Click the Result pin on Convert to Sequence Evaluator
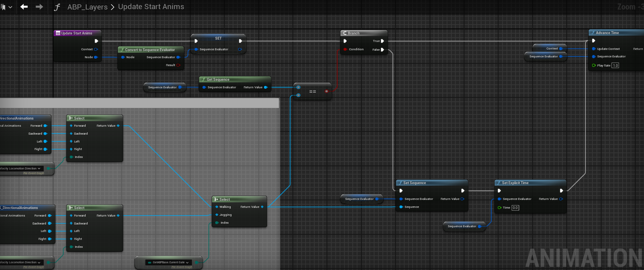Image resolution: width=644 pixels, height=270 pixels. click(178, 65)
